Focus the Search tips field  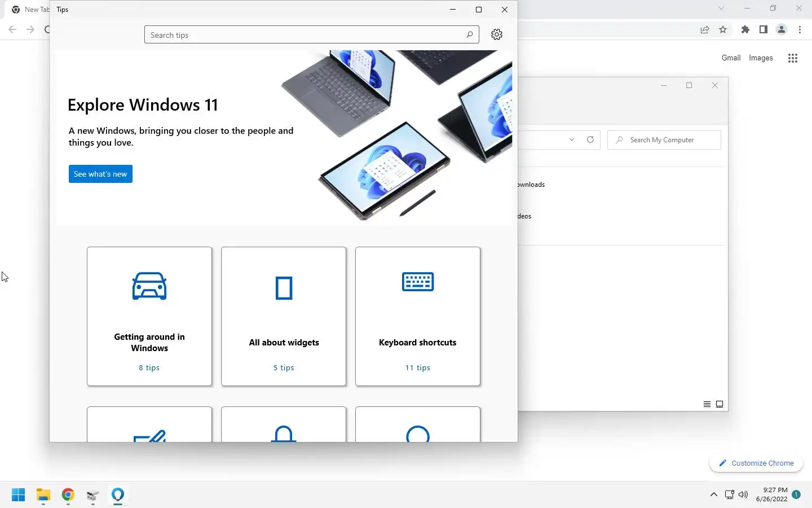click(x=311, y=34)
